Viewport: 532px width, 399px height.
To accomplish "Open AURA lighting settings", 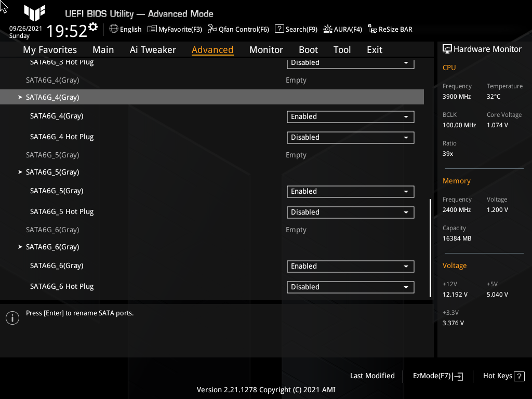I will (x=342, y=29).
